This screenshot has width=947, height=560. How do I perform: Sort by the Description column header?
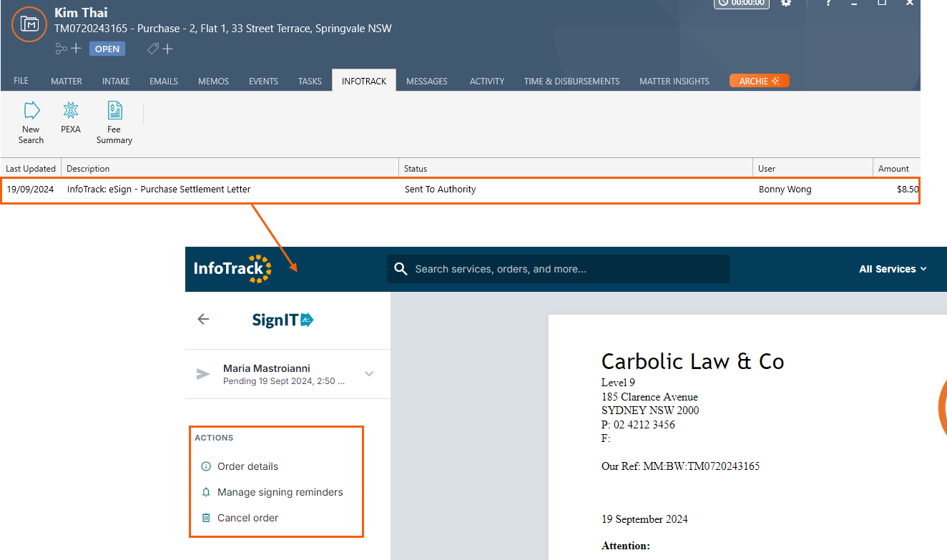click(x=230, y=169)
